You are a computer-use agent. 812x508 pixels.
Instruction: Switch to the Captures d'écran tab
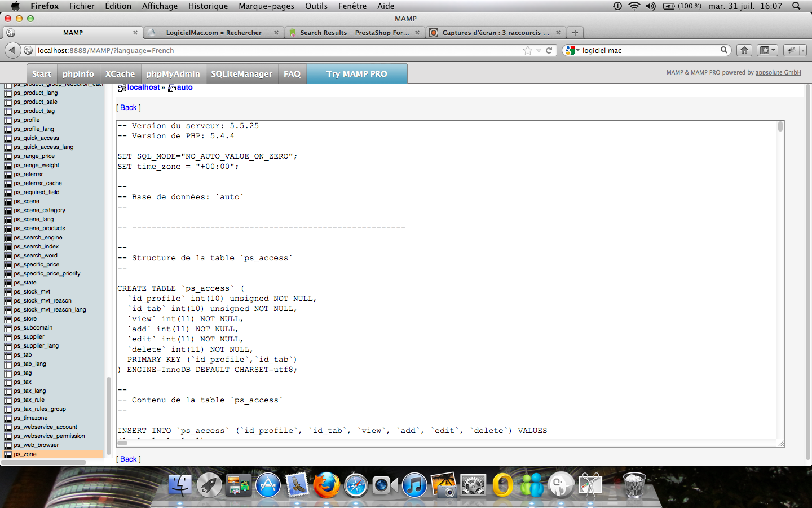click(496, 33)
